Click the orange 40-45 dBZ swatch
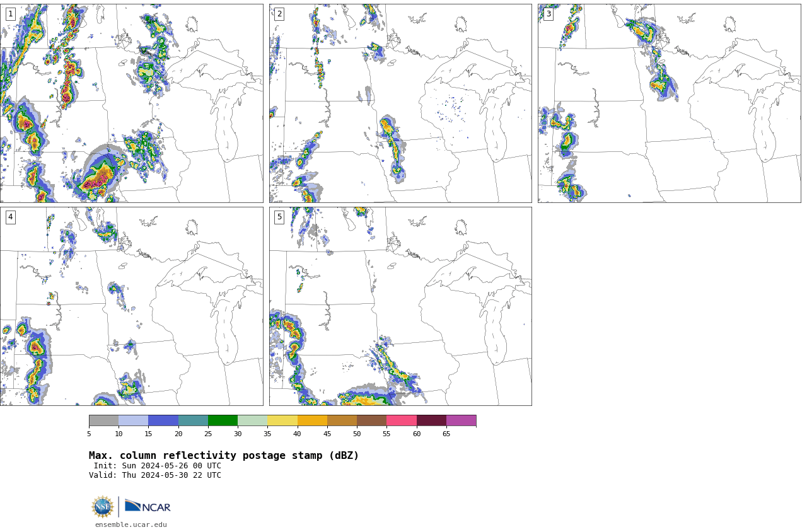 (312, 420)
